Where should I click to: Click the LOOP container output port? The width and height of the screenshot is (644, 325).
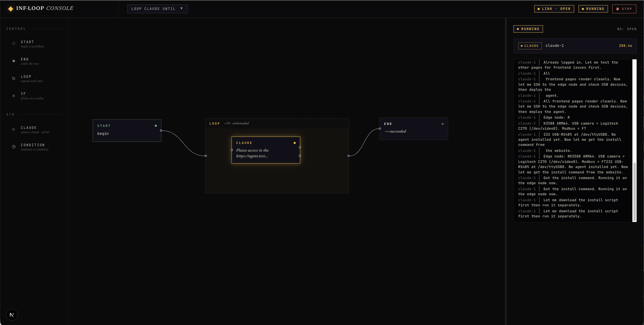coord(348,156)
